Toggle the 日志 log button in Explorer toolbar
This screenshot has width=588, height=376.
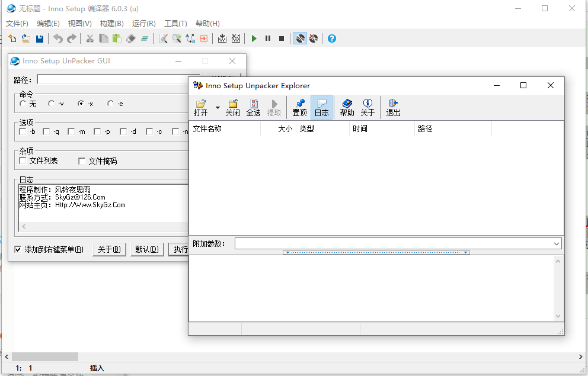[x=321, y=108]
